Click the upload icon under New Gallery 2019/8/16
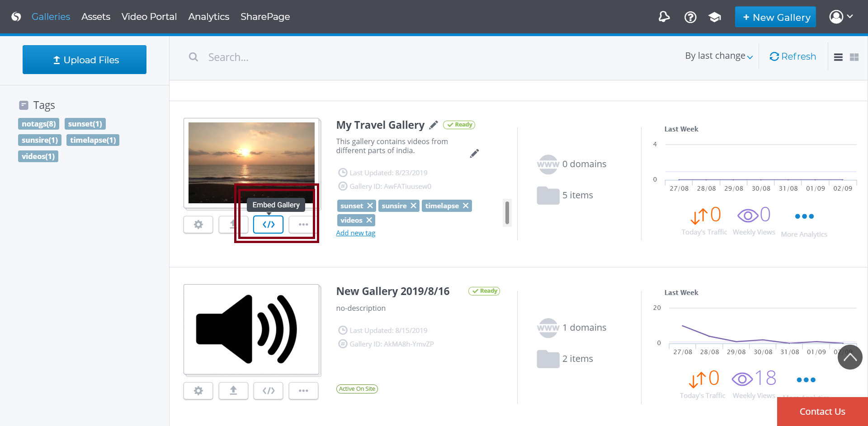This screenshot has width=868, height=426. [x=233, y=391]
